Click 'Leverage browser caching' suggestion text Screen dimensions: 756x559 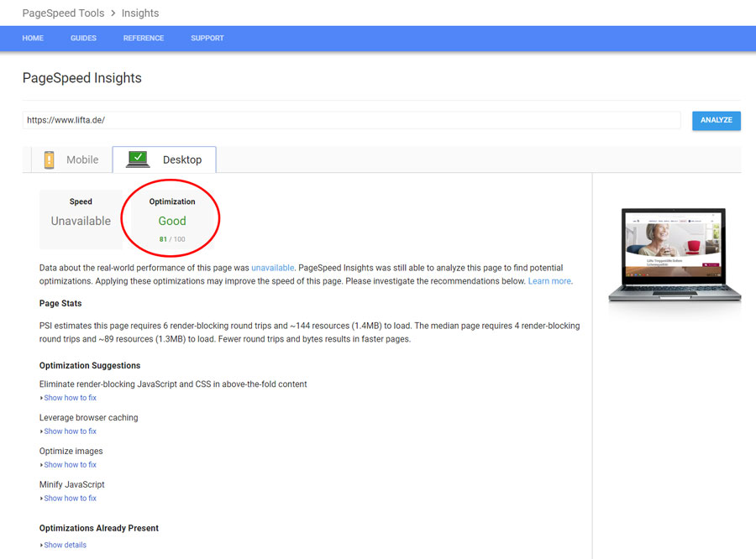point(89,417)
